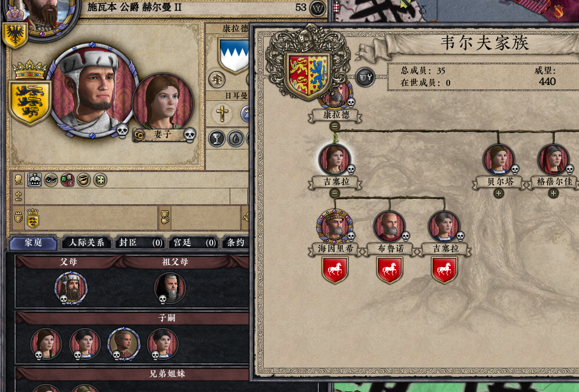Click the golden cross religion icon
Screen dimensions: 579x392
point(222,114)
